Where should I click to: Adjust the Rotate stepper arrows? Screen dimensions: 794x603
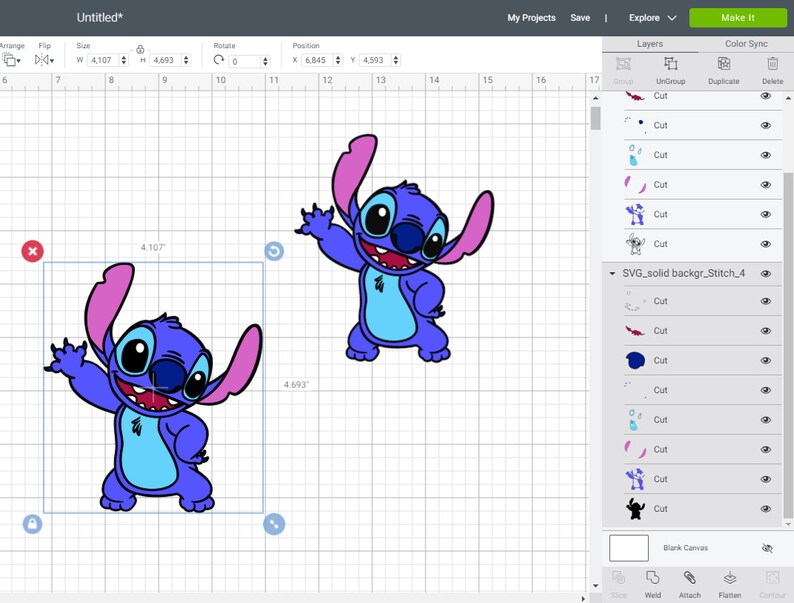(x=265, y=61)
